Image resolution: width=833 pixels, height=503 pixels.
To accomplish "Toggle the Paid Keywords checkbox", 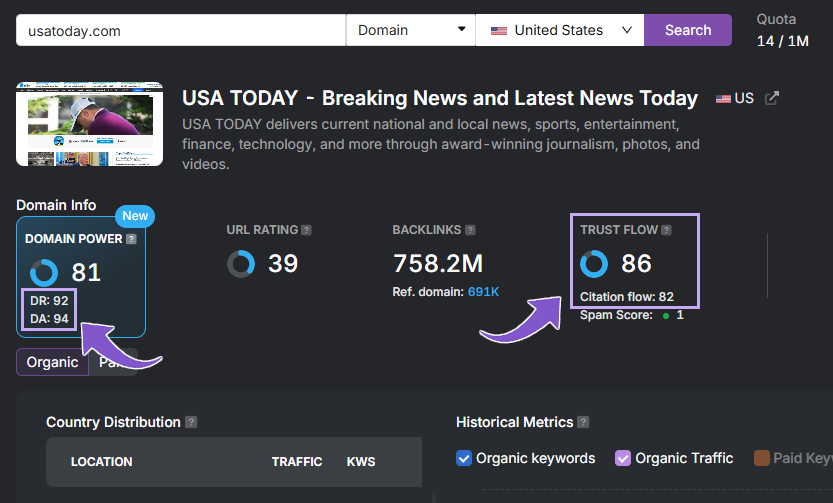I will tap(762, 458).
